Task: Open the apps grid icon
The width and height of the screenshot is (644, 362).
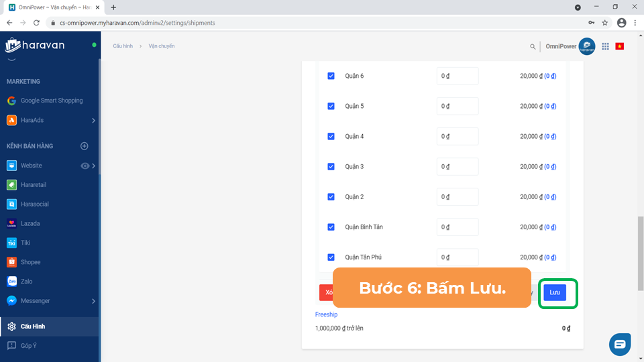Action: pyautogui.click(x=605, y=46)
